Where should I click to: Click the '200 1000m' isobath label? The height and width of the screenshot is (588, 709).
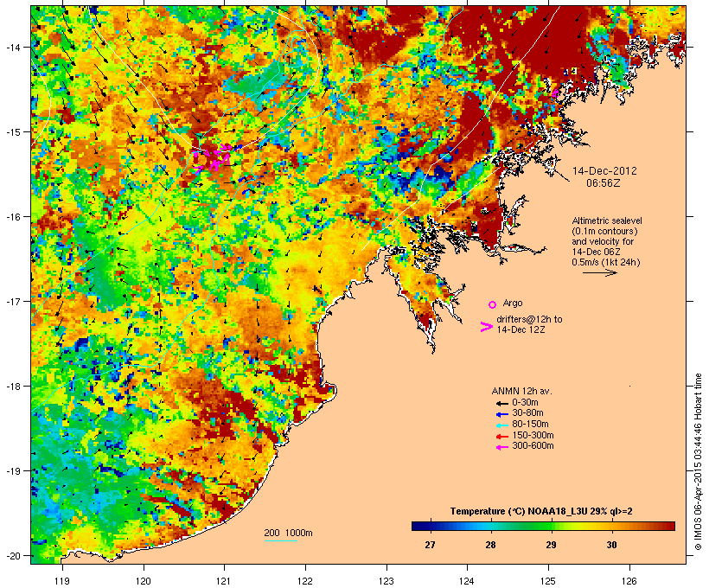click(288, 533)
